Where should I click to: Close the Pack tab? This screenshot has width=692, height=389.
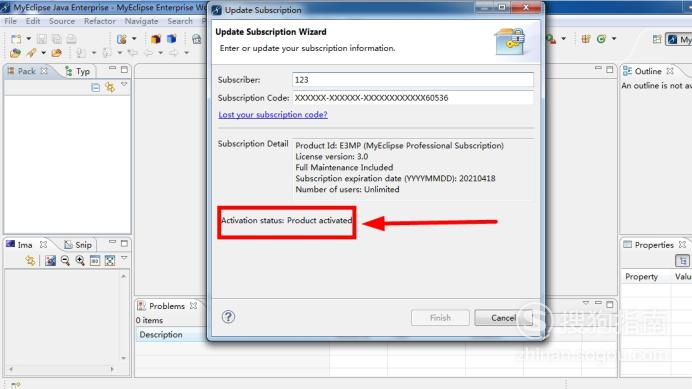point(44,71)
